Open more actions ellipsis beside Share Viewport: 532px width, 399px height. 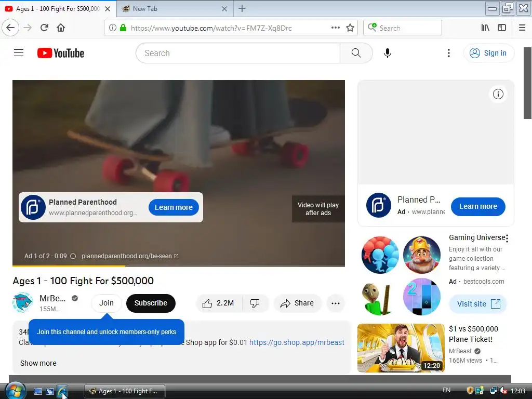[x=335, y=303]
